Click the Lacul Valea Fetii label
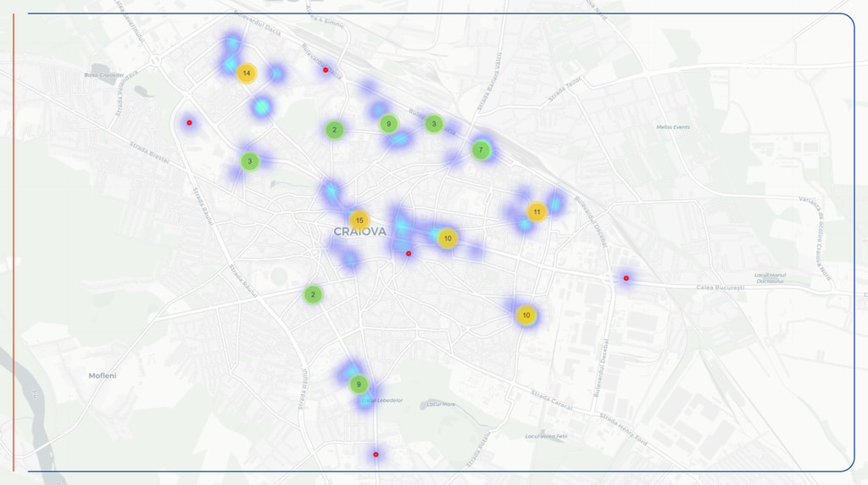 coord(547,436)
